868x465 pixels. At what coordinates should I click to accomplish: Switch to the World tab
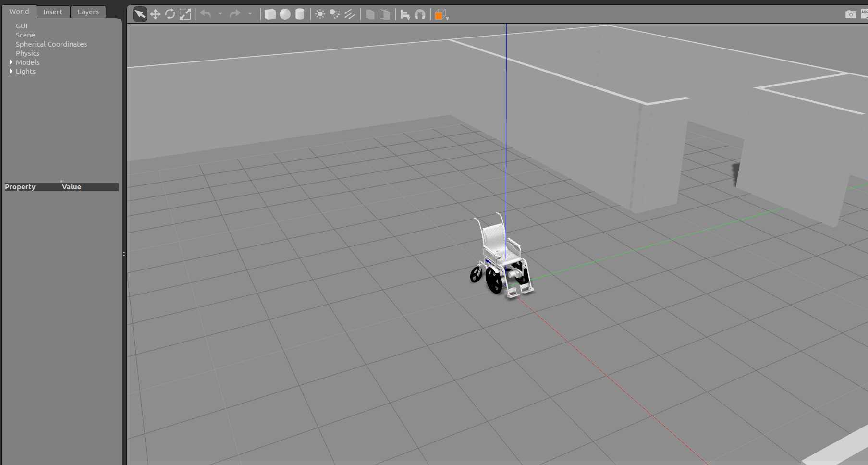(19, 12)
